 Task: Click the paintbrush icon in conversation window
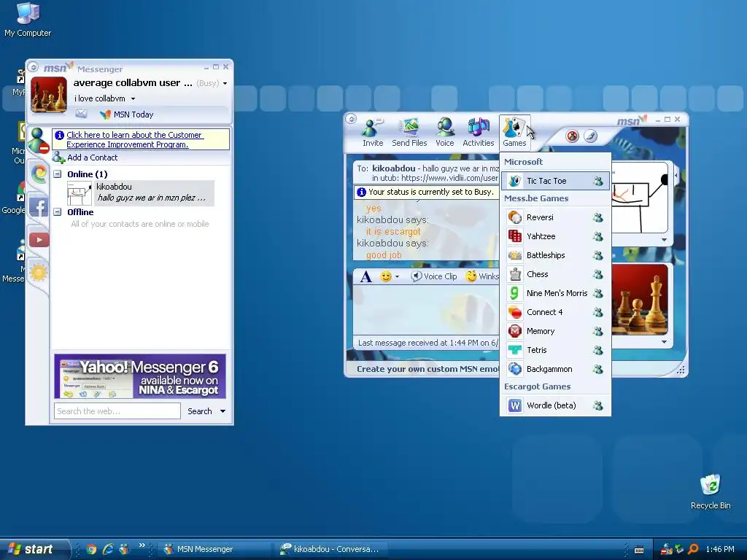pos(590,136)
